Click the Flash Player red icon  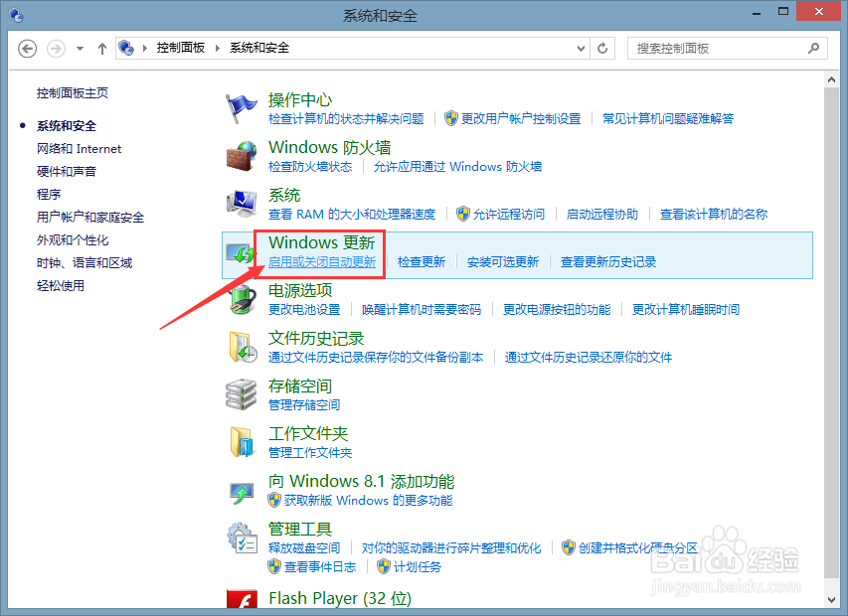click(242, 599)
